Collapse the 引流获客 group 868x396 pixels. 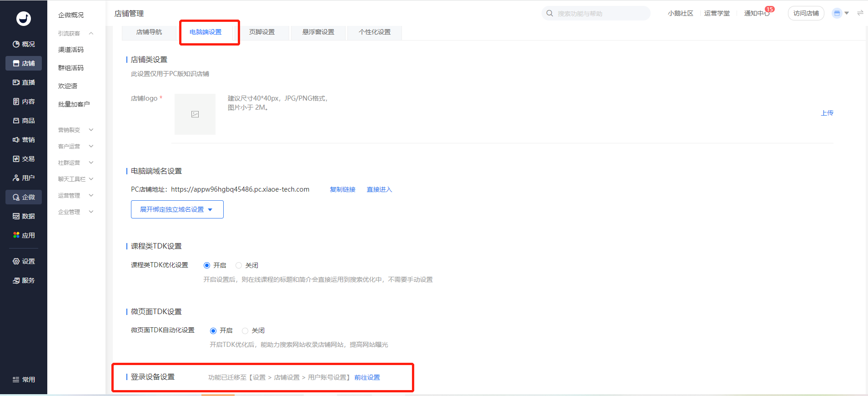pyautogui.click(x=75, y=33)
